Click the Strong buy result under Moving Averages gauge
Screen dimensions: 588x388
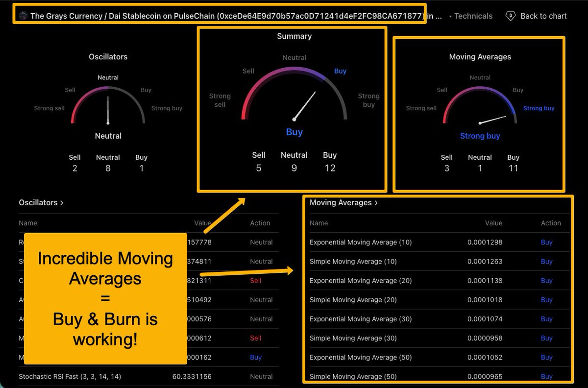tap(480, 136)
